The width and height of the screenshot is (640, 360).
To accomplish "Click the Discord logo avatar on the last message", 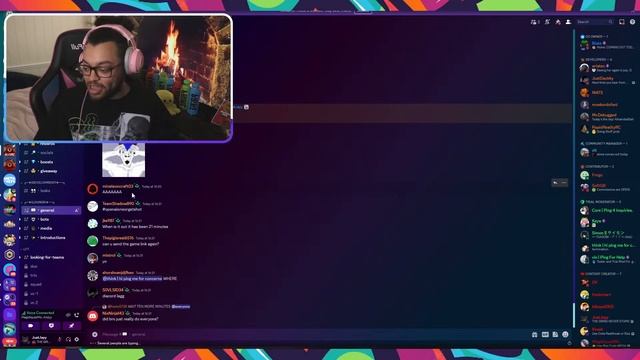I will tap(93, 316).
